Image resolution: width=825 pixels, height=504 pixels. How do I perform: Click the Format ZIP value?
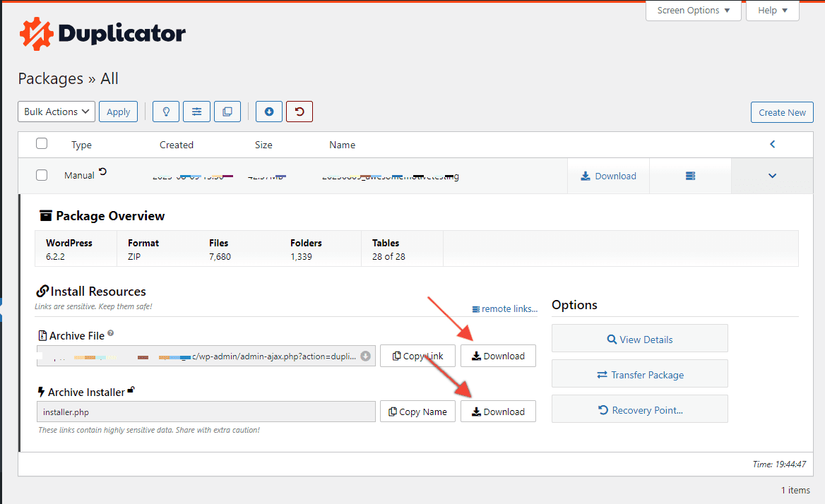pyautogui.click(x=134, y=256)
